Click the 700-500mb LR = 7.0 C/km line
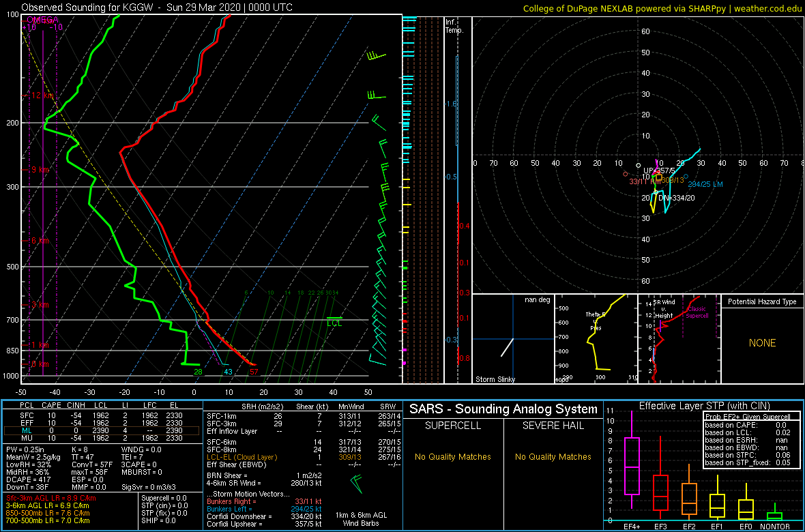Image resolution: width=805 pixels, height=532 pixels. pyautogui.click(x=48, y=520)
